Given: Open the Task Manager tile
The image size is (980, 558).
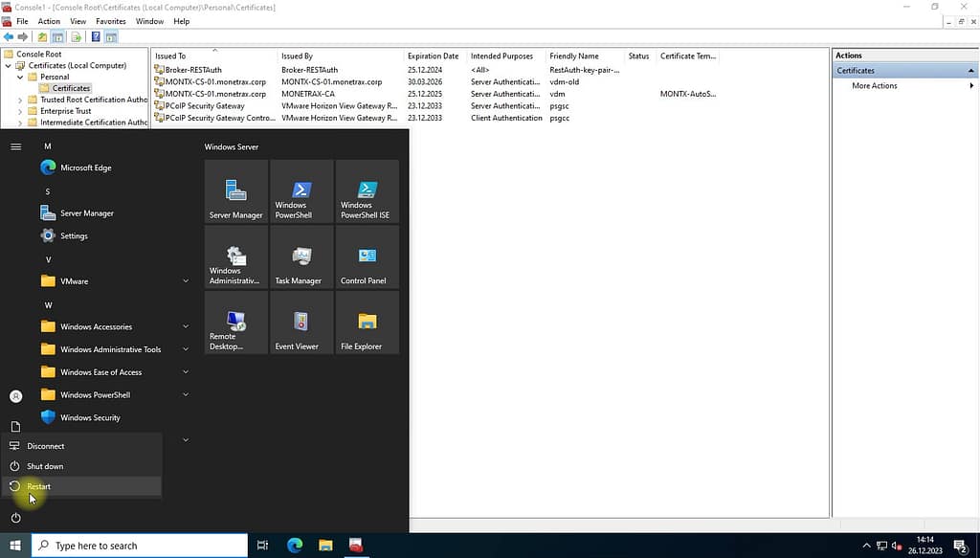Looking at the screenshot, I should pos(301,257).
